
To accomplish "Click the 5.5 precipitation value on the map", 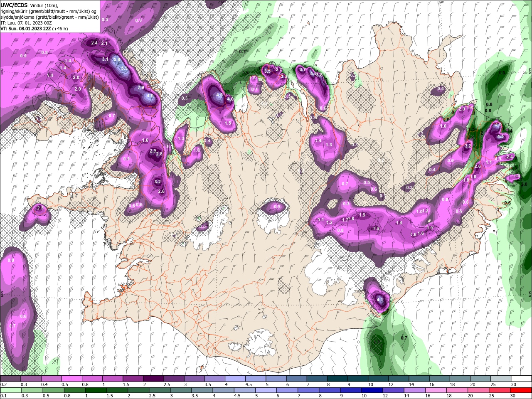I will [x=124, y=68].
